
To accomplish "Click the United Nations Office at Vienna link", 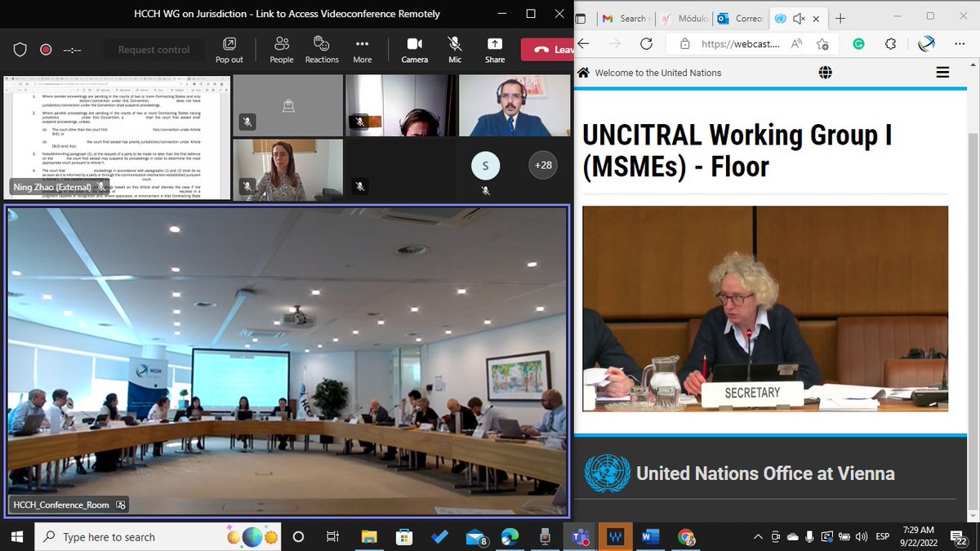I will point(765,473).
